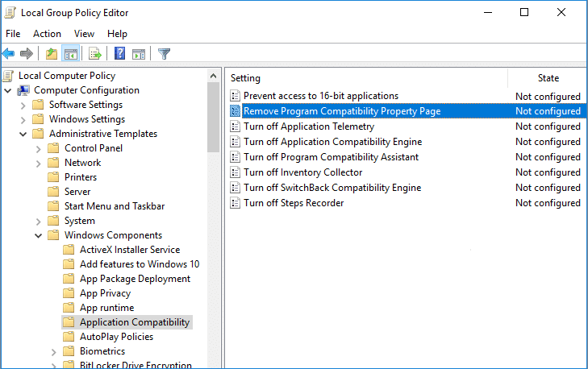Toggle the Show/Hide Console Tree icon
Image resolution: width=588 pixels, height=369 pixels.
70,54
